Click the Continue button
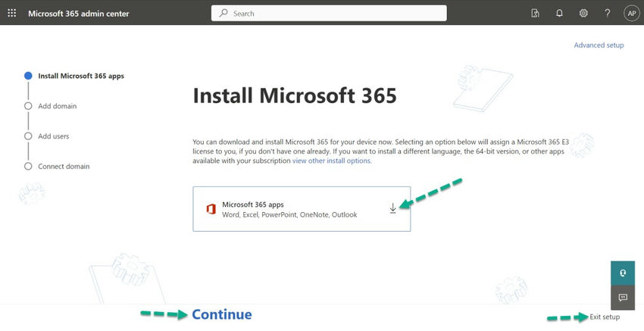 (x=222, y=314)
